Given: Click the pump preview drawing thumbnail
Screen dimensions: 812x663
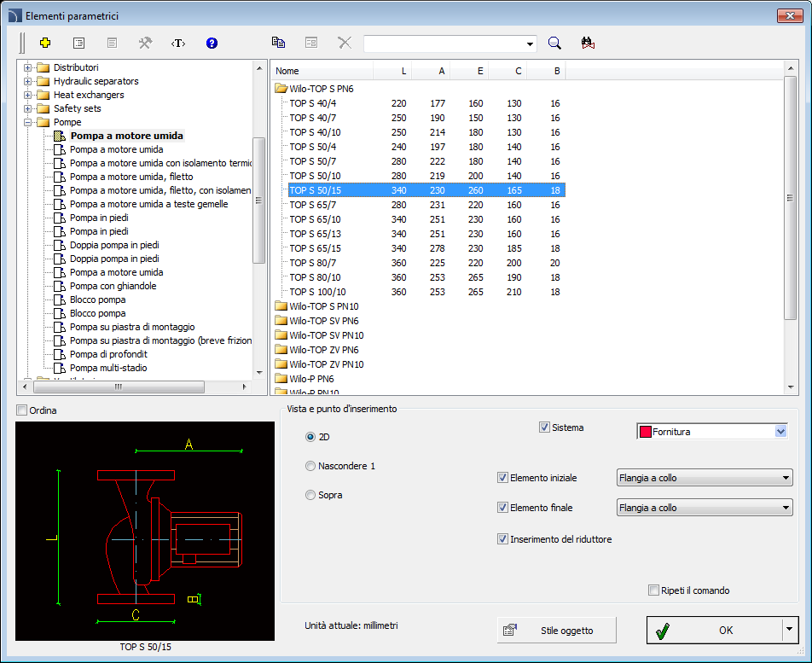Looking at the screenshot, I should point(145,531).
